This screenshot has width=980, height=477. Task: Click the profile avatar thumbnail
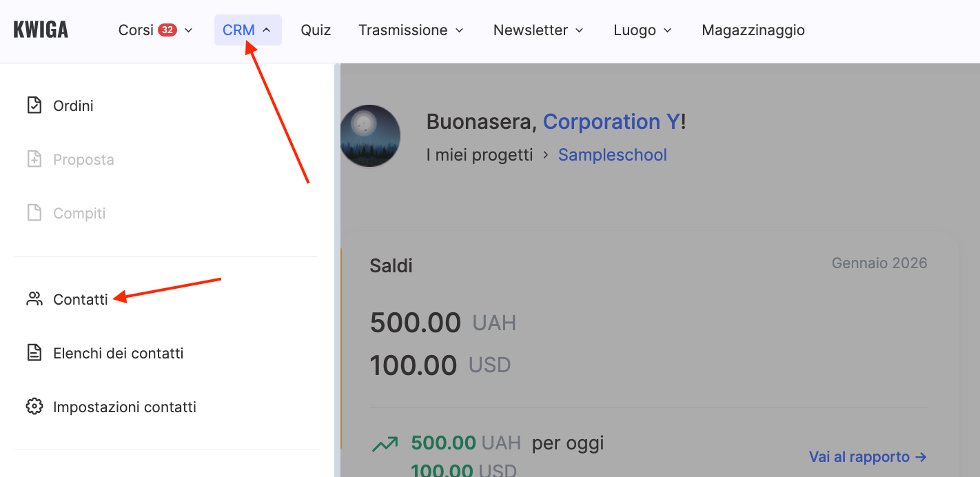point(370,136)
